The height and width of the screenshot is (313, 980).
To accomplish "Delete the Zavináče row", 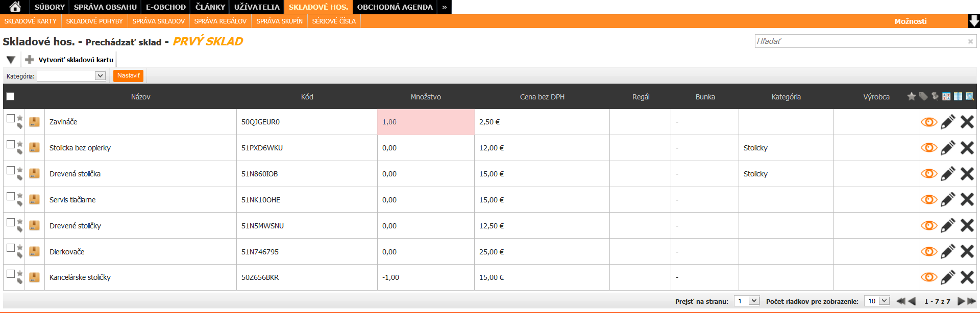I will click(x=967, y=122).
